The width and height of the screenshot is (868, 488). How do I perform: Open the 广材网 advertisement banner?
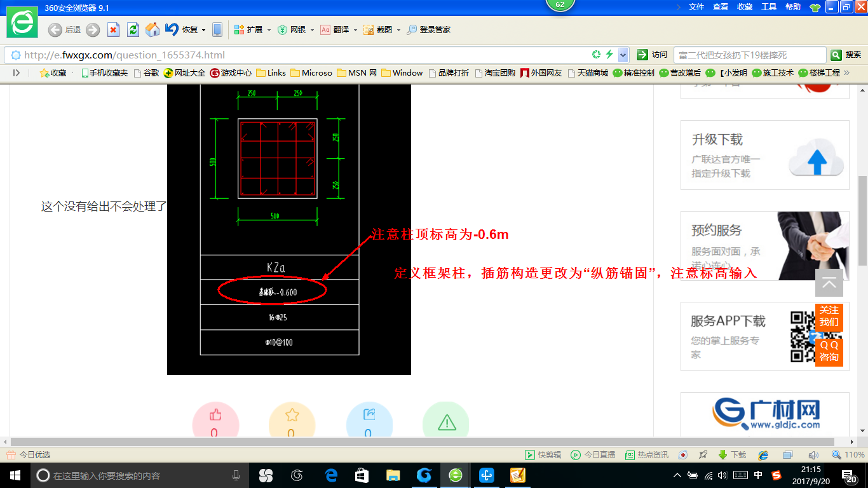point(765,414)
